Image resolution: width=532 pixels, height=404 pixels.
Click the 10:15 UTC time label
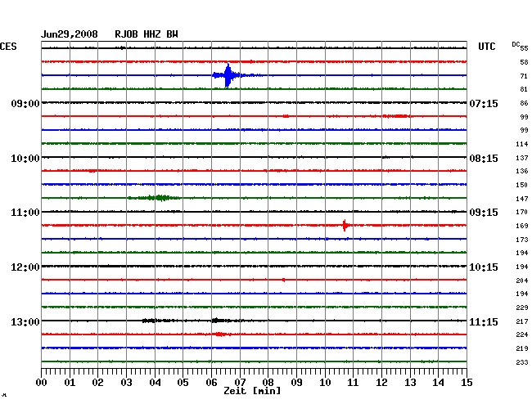coord(484,267)
